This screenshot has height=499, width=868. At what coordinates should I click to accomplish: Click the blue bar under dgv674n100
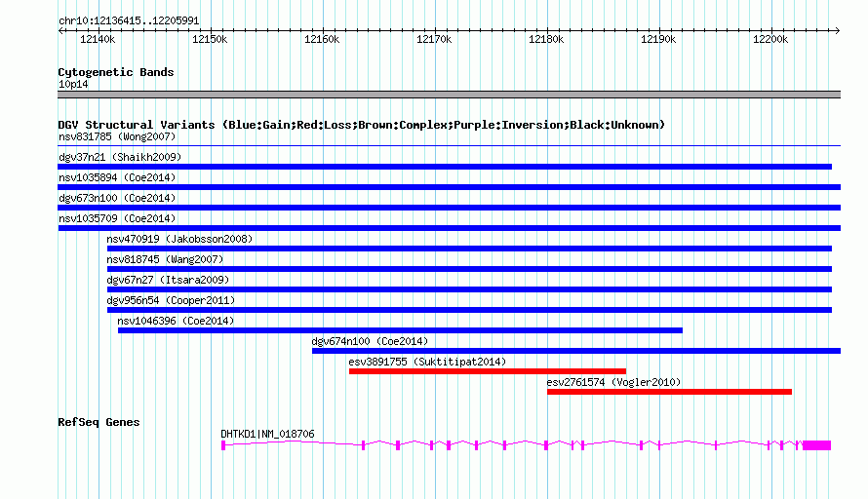coord(576,351)
